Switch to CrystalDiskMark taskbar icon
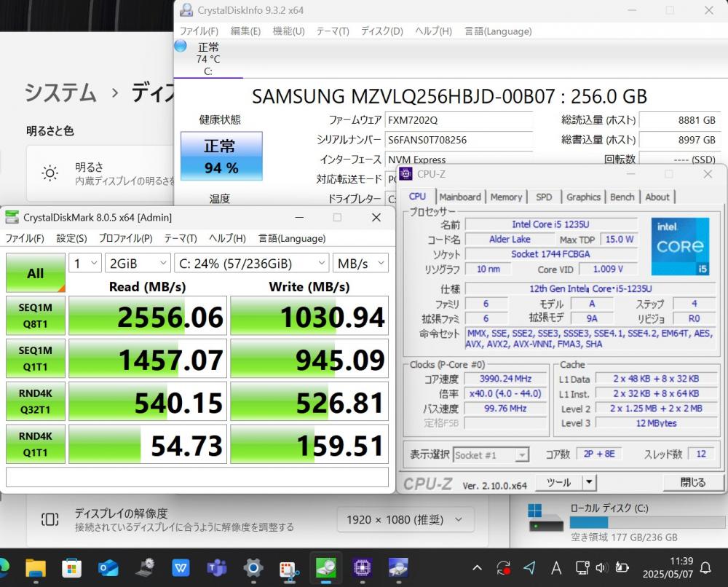This screenshot has height=587, width=728. [326, 567]
